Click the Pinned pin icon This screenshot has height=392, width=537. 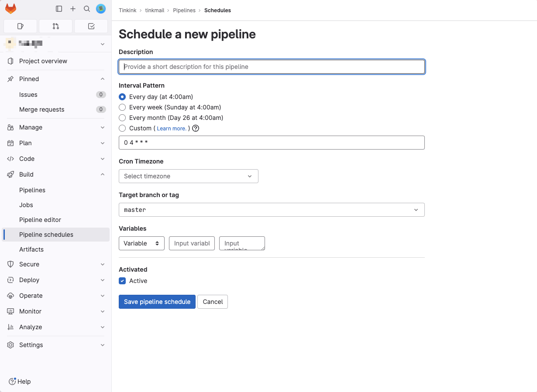tap(10, 79)
